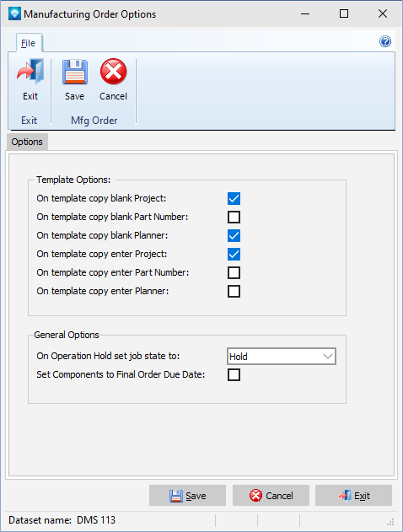This screenshot has width=403, height=532.
Task: Enable 'On template copy blank Part Number'
Action: (x=234, y=218)
